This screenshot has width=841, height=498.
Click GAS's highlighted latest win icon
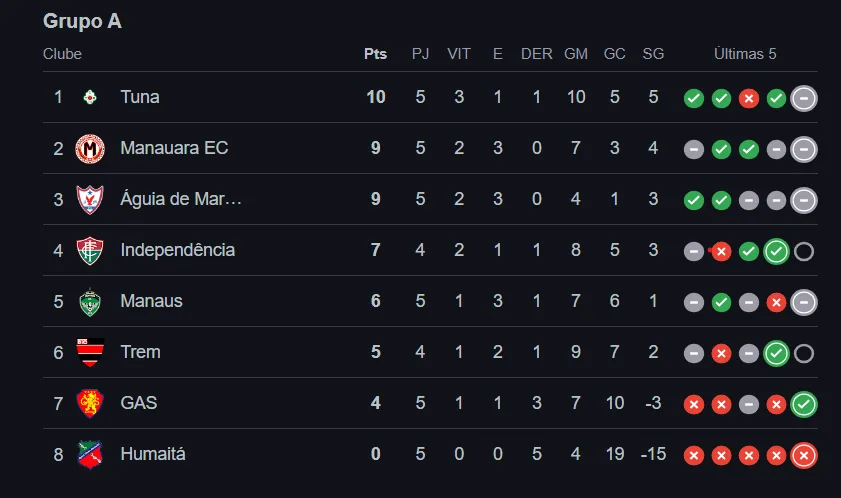(x=803, y=405)
